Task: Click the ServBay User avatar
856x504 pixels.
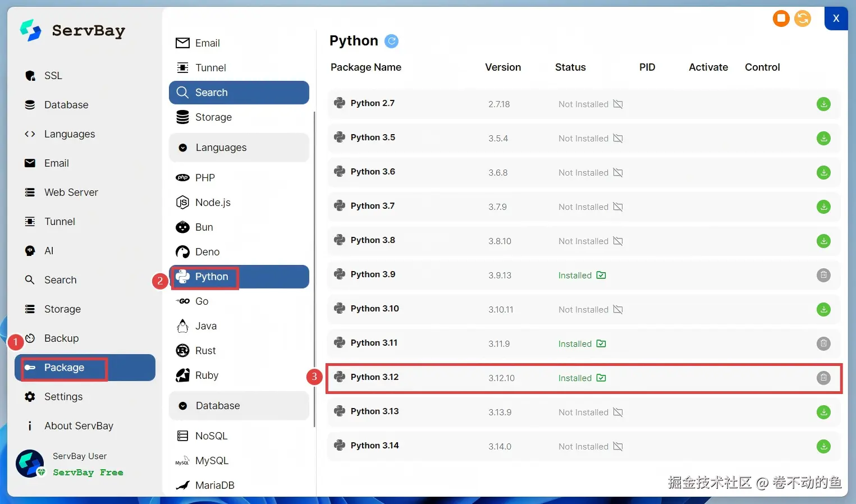Action: (x=30, y=464)
